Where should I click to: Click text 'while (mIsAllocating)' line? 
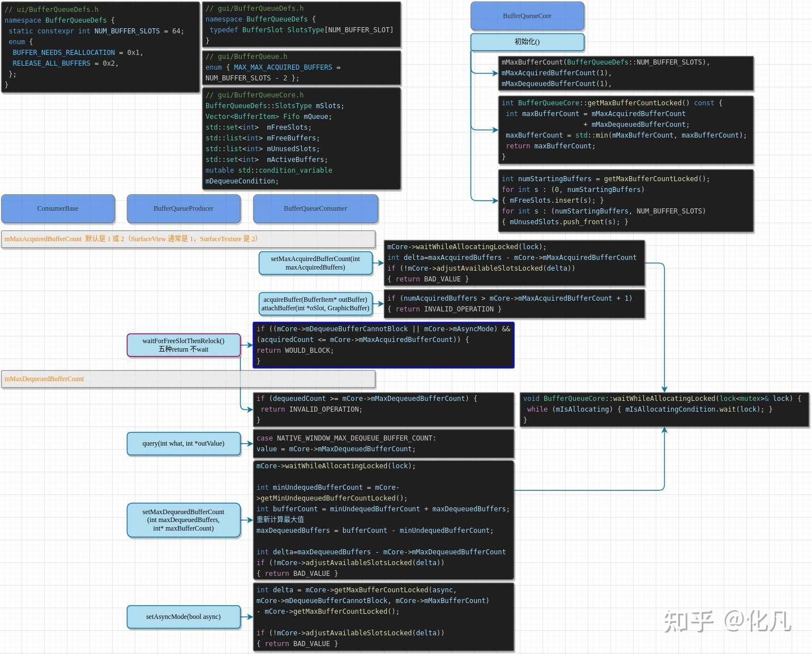[650, 409]
